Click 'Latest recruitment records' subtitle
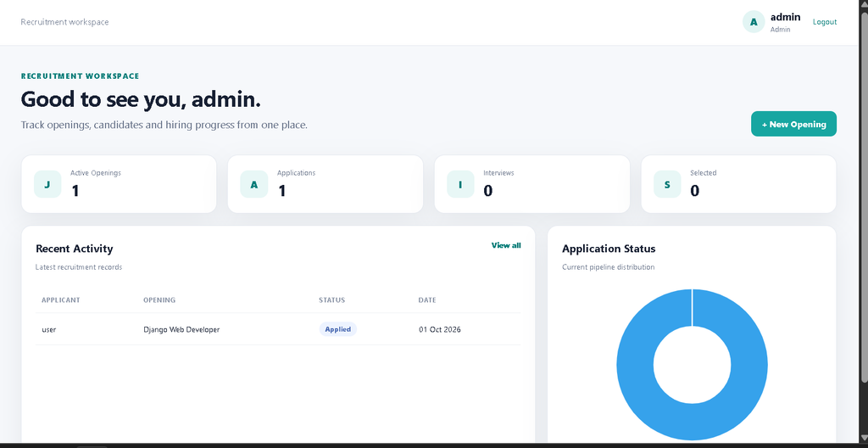Viewport: 868px width, 448px height. 79,267
